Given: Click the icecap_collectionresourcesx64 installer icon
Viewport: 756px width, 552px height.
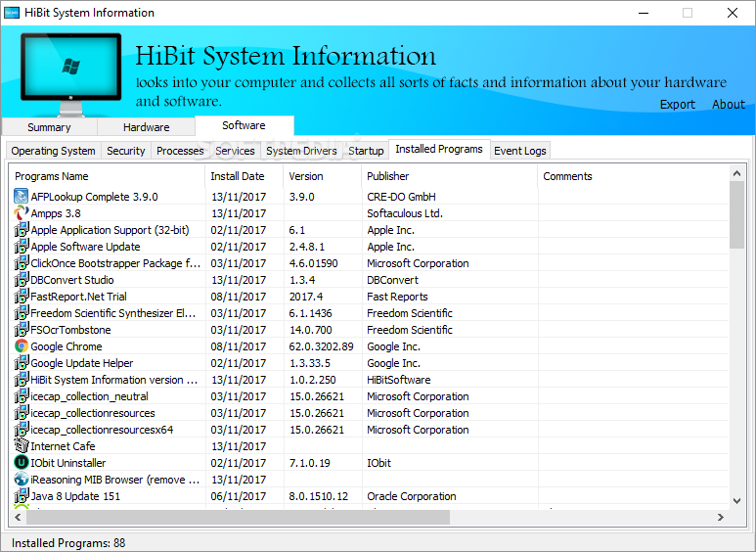Looking at the screenshot, I should coord(22,430).
